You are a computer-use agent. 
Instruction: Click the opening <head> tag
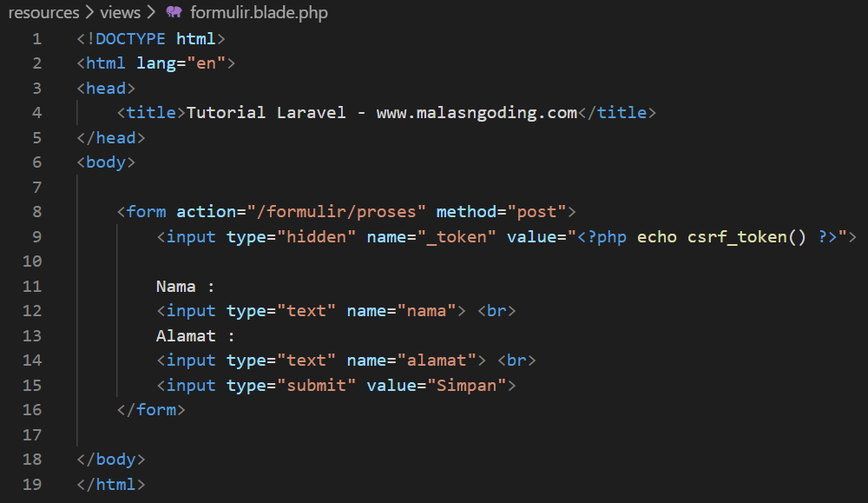106,88
